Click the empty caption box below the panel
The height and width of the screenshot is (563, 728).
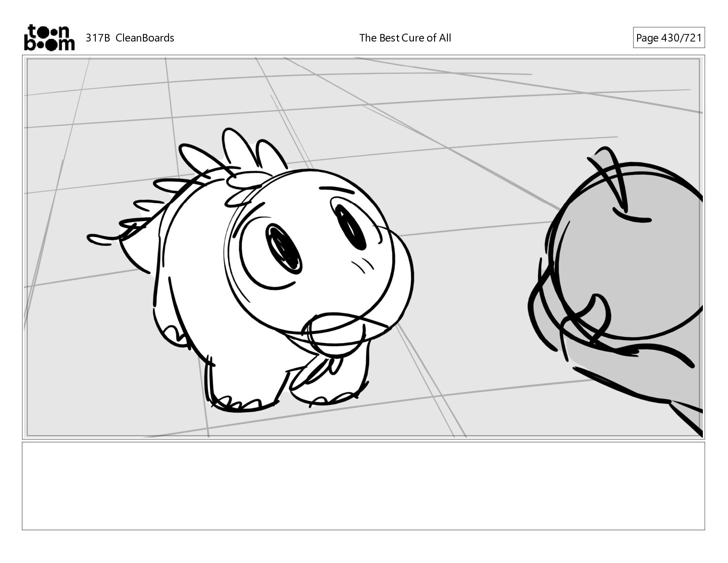363,486
